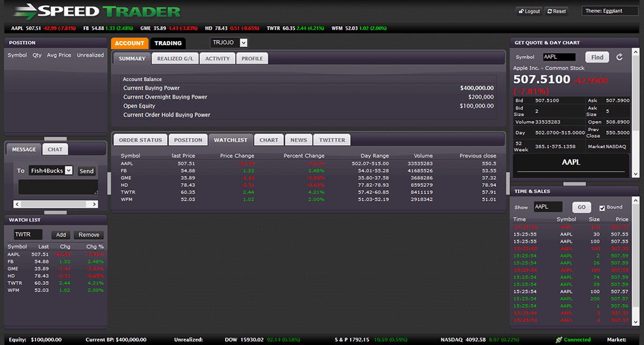The width and height of the screenshot is (644, 345).
Task: Select the GME row in the Watchlist table
Action: 308,178
